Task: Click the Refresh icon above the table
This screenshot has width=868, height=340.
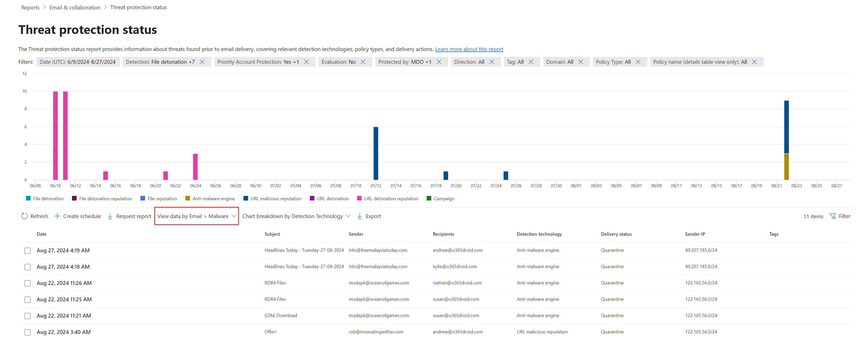Action: [24, 216]
